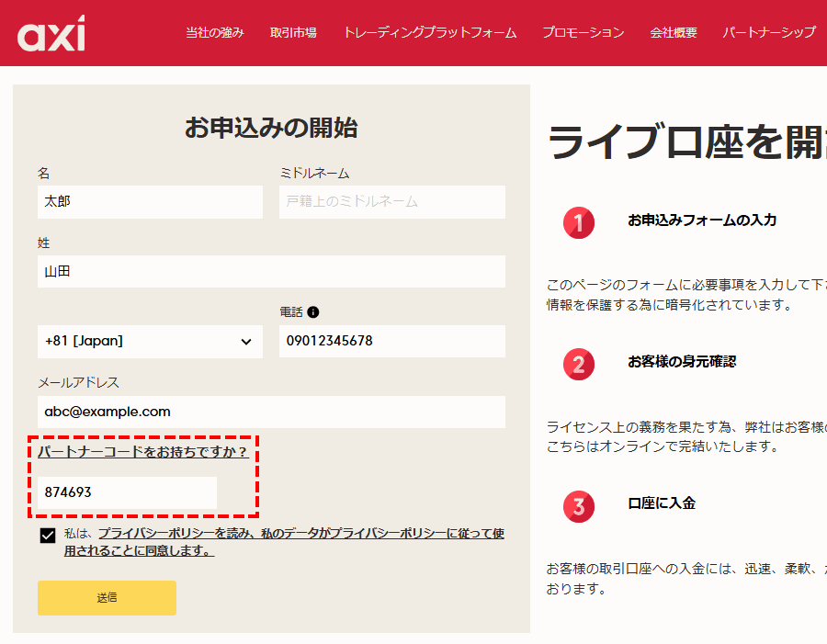Screen dimensions: 827x644
Task: Open the 会社概要 menu
Action: click(x=674, y=33)
